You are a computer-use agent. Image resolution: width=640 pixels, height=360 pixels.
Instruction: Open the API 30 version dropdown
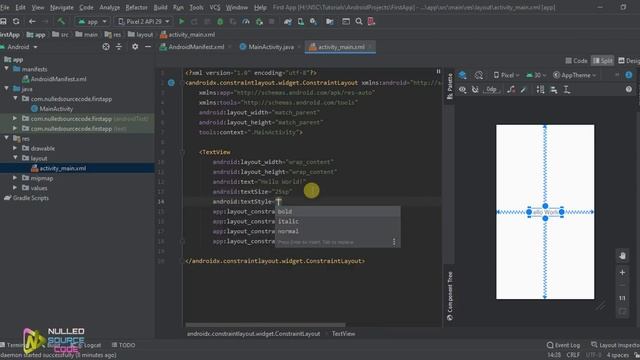(x=536, y=75)
